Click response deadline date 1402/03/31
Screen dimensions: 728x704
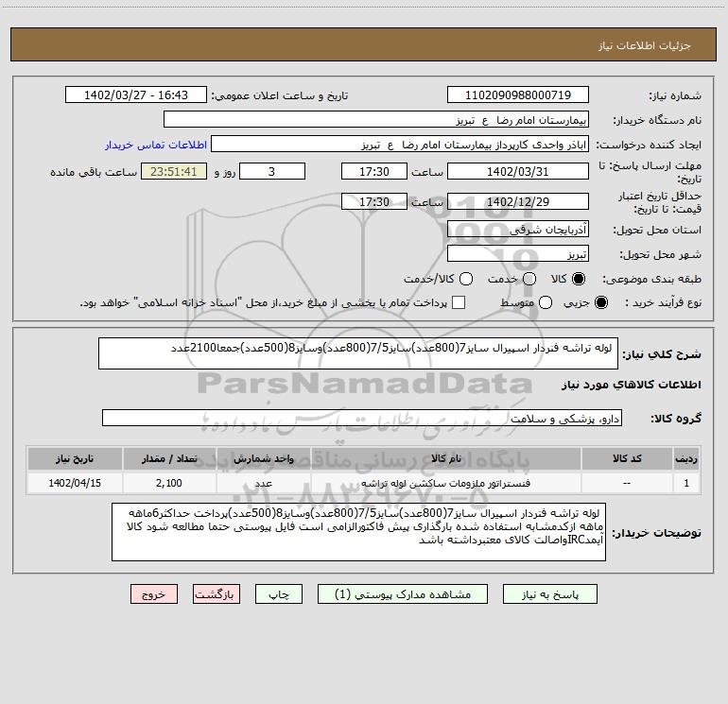coord(518,171)
